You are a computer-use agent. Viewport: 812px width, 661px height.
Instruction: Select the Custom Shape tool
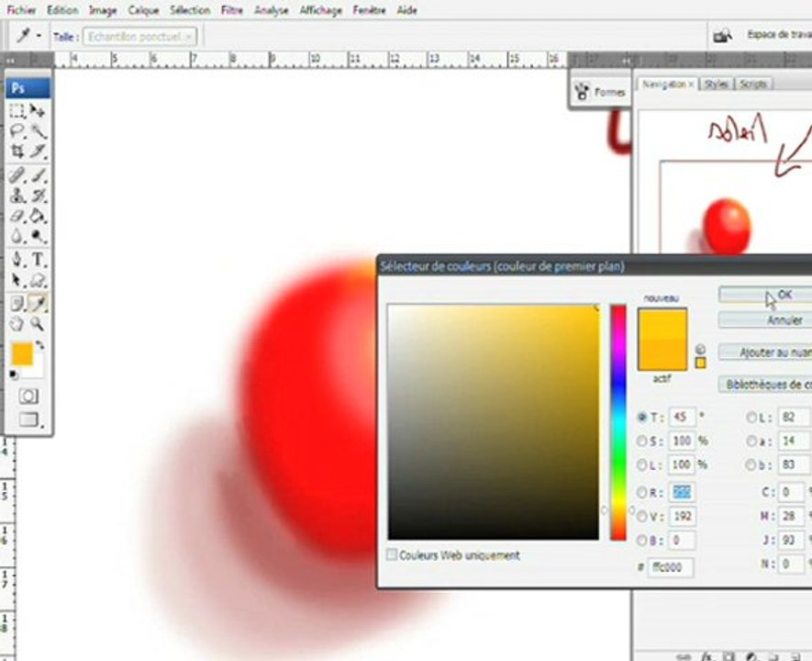point(38,280)
